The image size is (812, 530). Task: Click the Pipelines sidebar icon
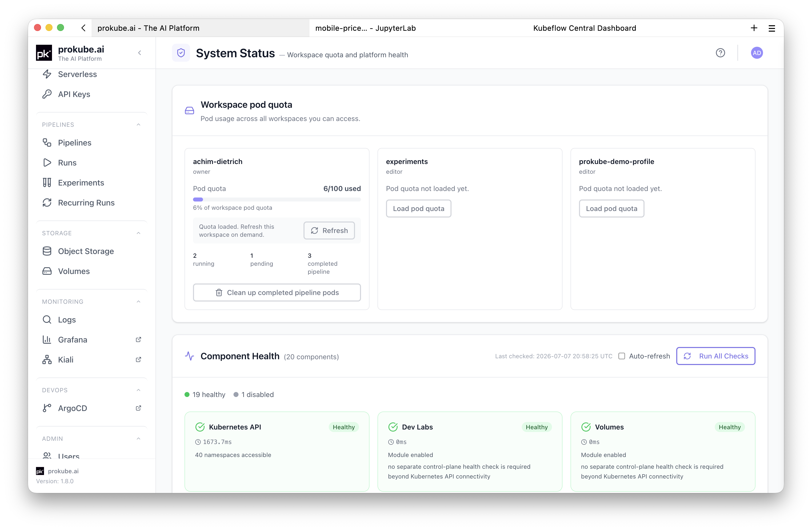[47, 142]
